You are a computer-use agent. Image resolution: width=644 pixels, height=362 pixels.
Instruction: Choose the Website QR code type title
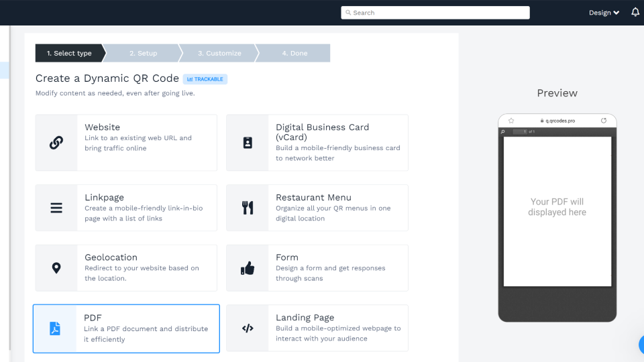click(102, 127)
